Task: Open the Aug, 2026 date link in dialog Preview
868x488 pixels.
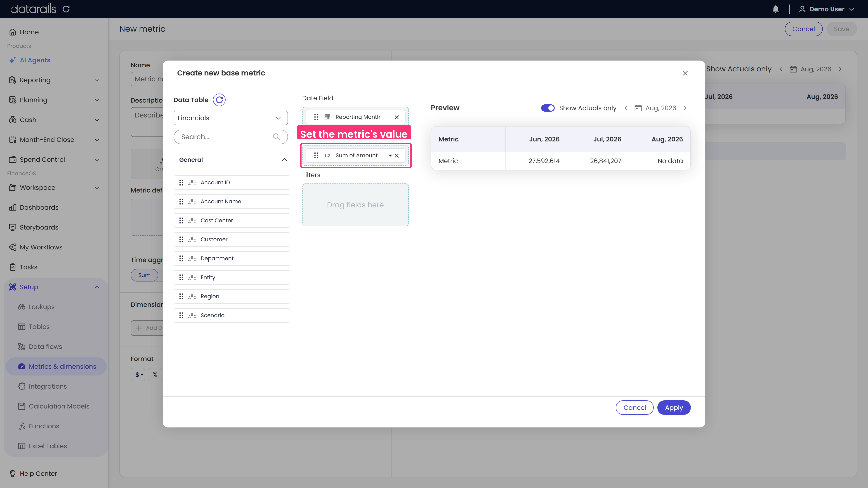Action: click(661, 108)
